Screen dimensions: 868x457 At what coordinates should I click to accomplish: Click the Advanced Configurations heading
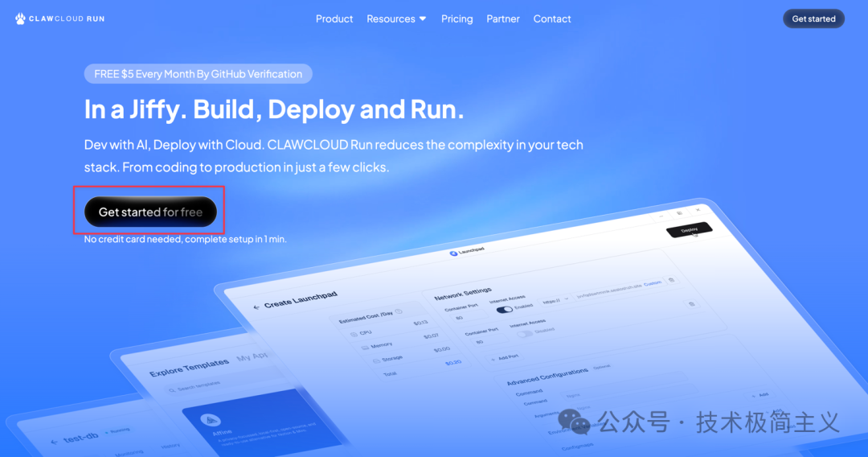(547, 376)
